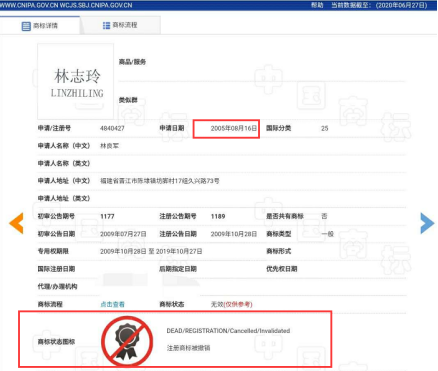Select the exclusive rights period ending 2019年10月27日
The image size is (438, 371).
[x=151, y=251]
